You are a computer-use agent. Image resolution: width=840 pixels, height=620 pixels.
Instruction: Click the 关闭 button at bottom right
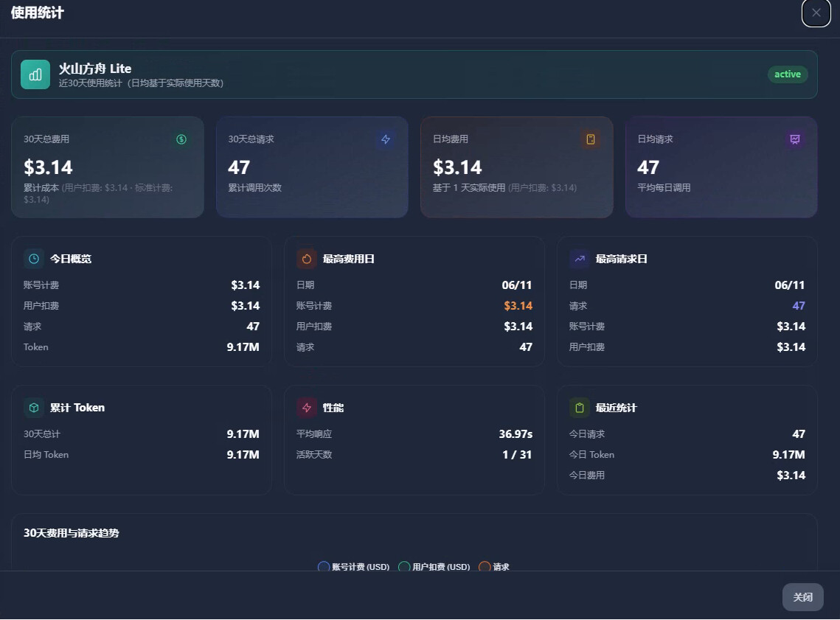pos(802,597)
